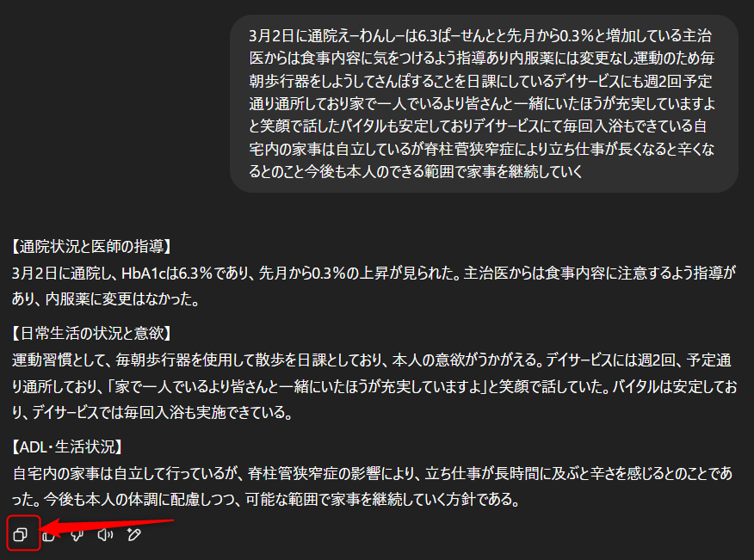Click the first line of the user message starting 3月2日に通院

point(480,35)
